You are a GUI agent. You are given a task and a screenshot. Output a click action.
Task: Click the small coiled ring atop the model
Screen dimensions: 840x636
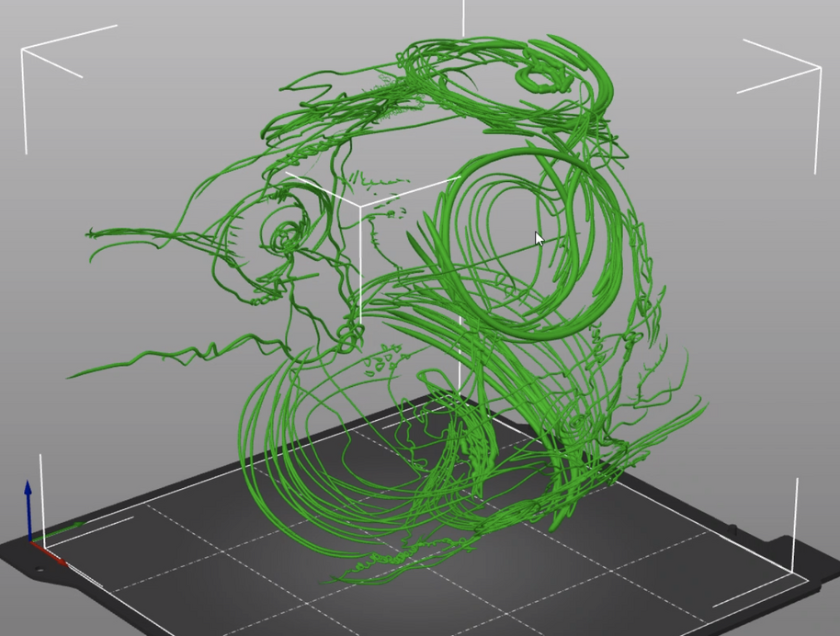tap(542, 79)
